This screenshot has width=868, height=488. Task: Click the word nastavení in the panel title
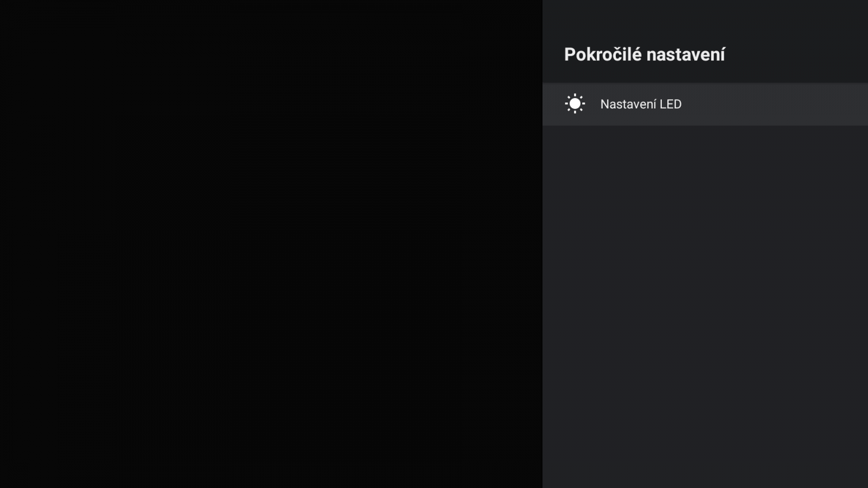686,54
